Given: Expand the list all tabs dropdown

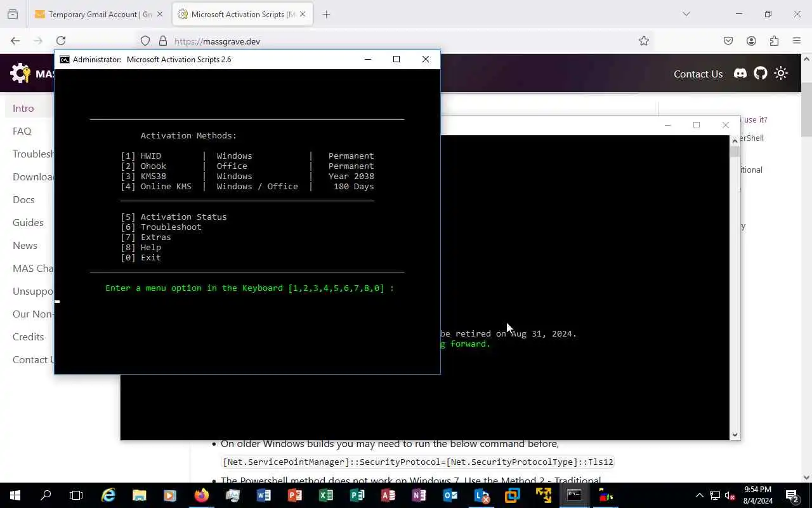Looking at the screenshot, I should pyautogui.click(x=686, y=14).
